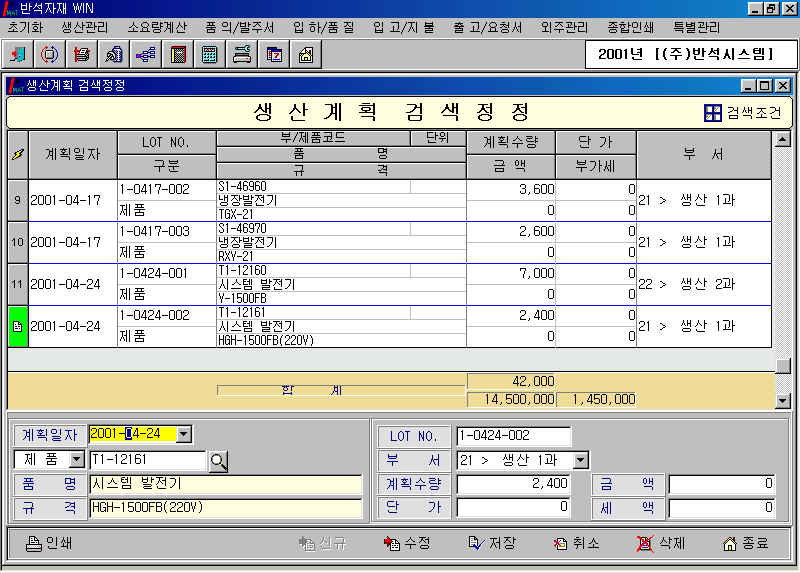Click the 삭제 delete button

tap(662, 544)
